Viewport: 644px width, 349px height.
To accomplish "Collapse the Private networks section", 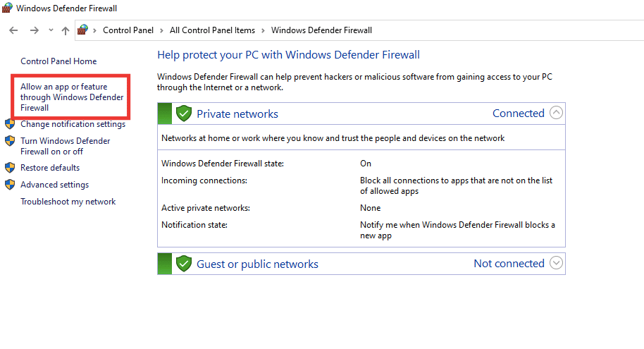I will pos(556,113).
